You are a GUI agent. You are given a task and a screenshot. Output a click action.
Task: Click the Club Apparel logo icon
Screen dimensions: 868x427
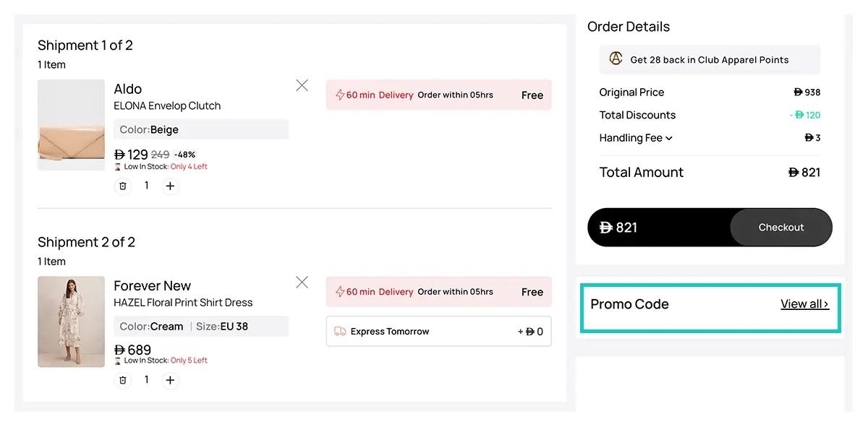click(x=616, y=59)
